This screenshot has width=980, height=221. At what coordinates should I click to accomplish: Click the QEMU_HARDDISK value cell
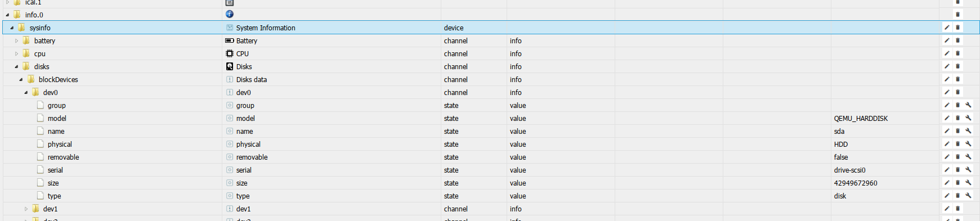coord(861,118)
